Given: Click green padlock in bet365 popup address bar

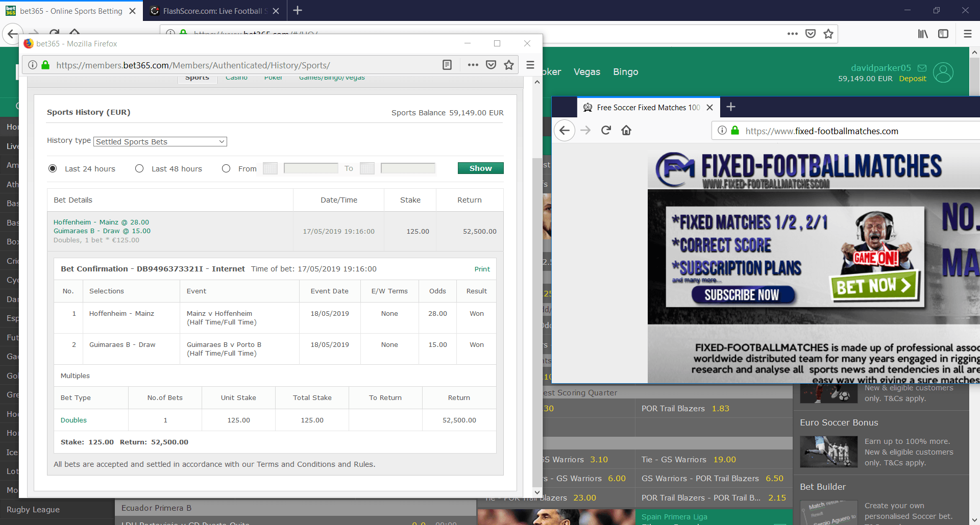Looking at the screenshot, I should click(x=45, y=65).
